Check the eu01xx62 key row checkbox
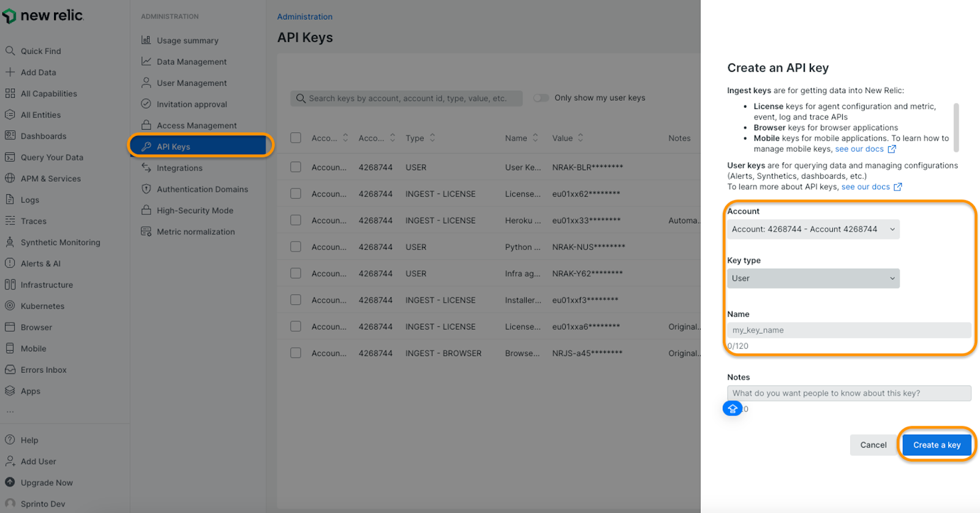This screenshot has height=513, width=980. click(296, 193)
